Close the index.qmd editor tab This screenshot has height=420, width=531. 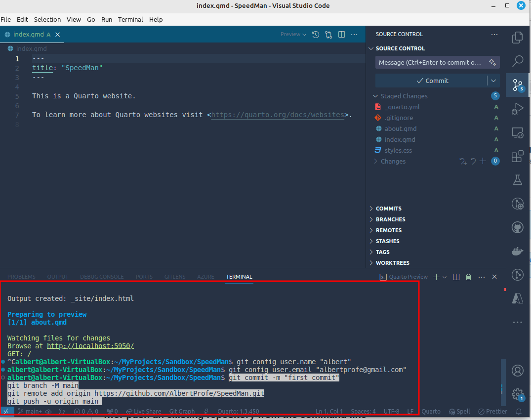point(58,35)
